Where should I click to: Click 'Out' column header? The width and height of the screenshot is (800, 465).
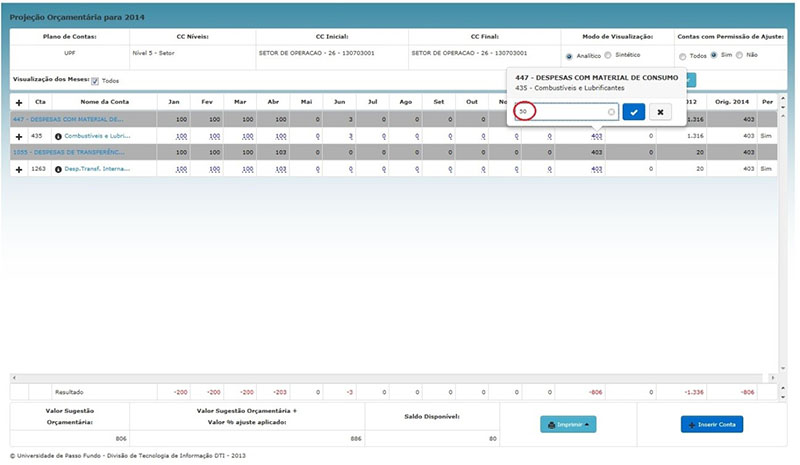coord(472,102)
